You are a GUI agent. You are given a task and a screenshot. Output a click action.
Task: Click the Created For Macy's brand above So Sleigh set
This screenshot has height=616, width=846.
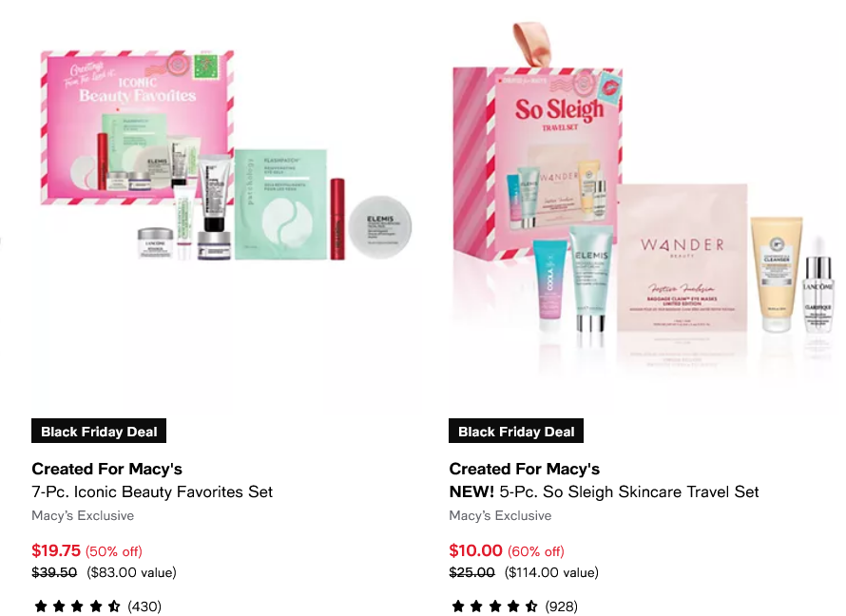pyautogui.click(x=525, y=469)
